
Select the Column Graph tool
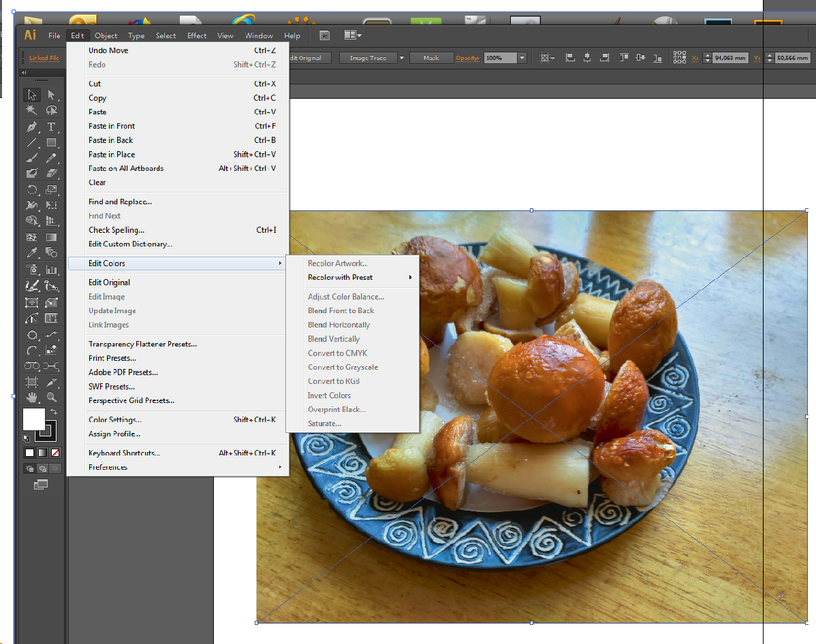point(51,270)
